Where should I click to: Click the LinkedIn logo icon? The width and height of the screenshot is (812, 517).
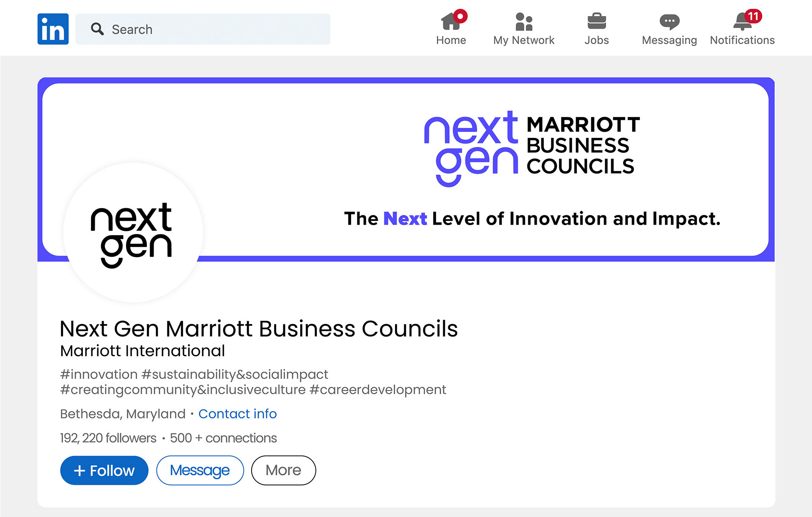click(x=53, y=29)
